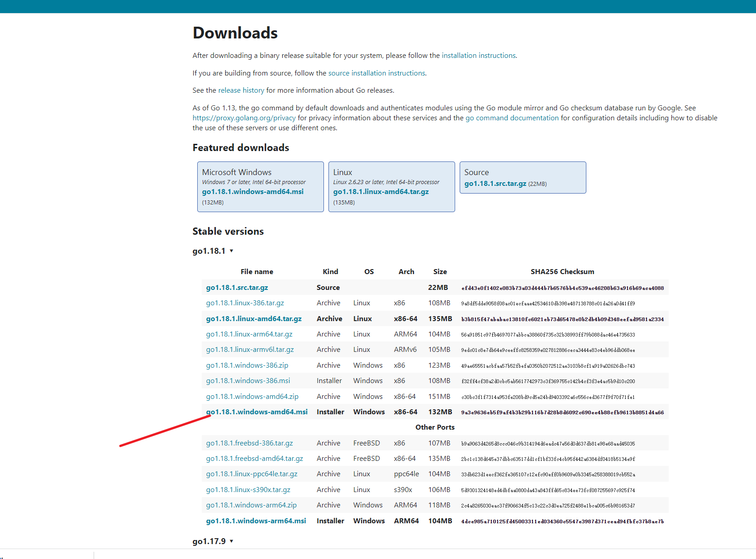756x559 pixels.
Task: Download go1.18.1.freebsd-386.tar.gz archive
Action: [x=250, y=443]
